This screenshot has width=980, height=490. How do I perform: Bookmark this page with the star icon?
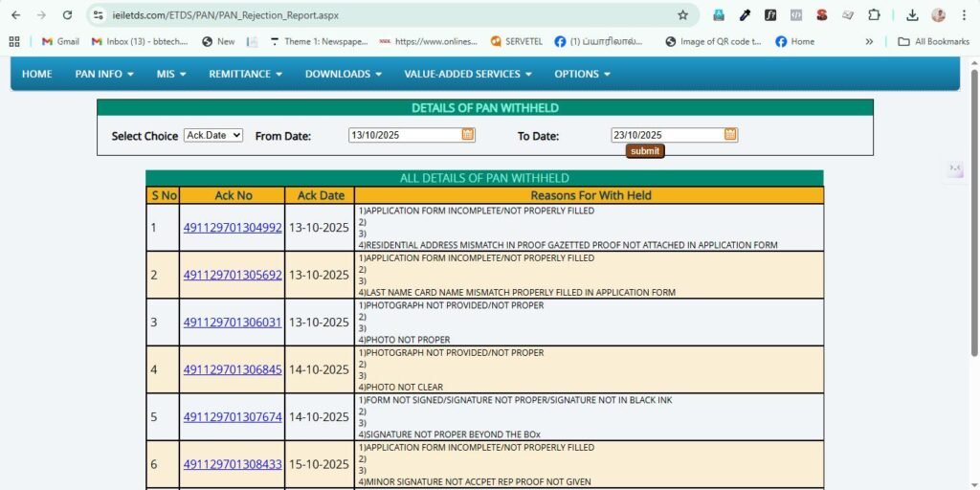click(682, 15)
